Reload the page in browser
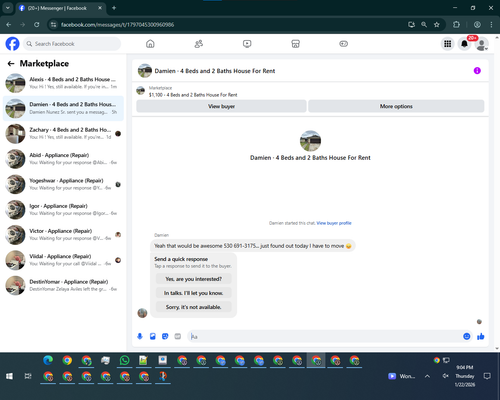This screenshot has width=500, height=400. 37,25
